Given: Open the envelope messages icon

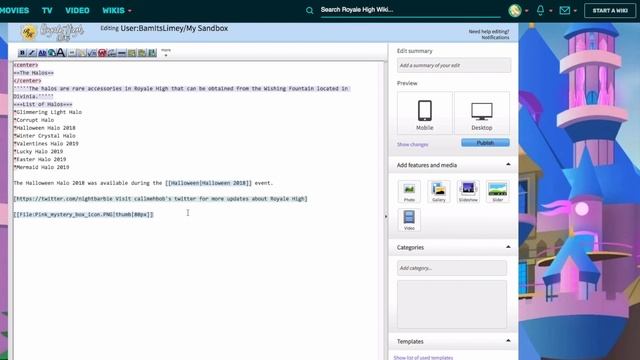Looking at the screenshot, I should 565,10.
